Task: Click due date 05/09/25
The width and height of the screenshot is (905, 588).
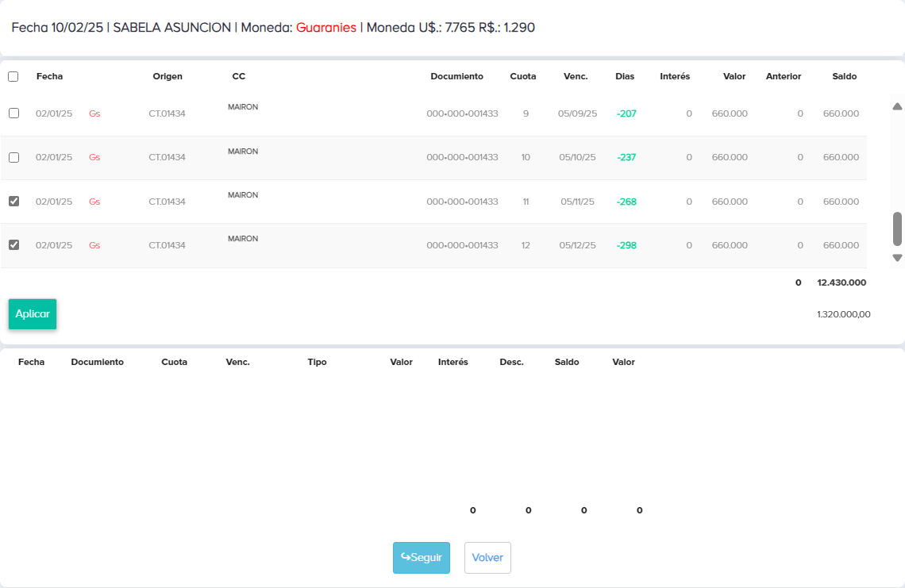Action: tap(577, 113)
